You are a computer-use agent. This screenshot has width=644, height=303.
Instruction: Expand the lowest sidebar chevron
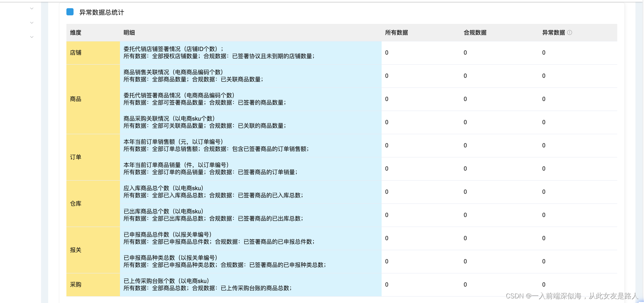tap(32, 37)
